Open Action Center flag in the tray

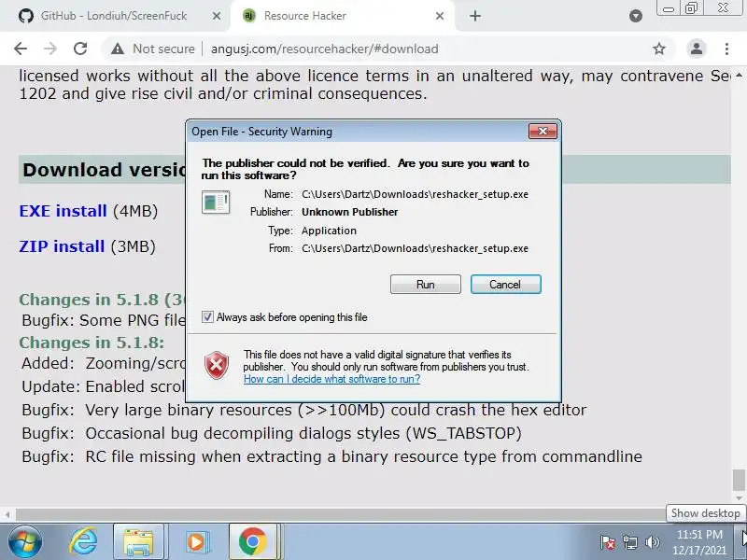point(608,542)
